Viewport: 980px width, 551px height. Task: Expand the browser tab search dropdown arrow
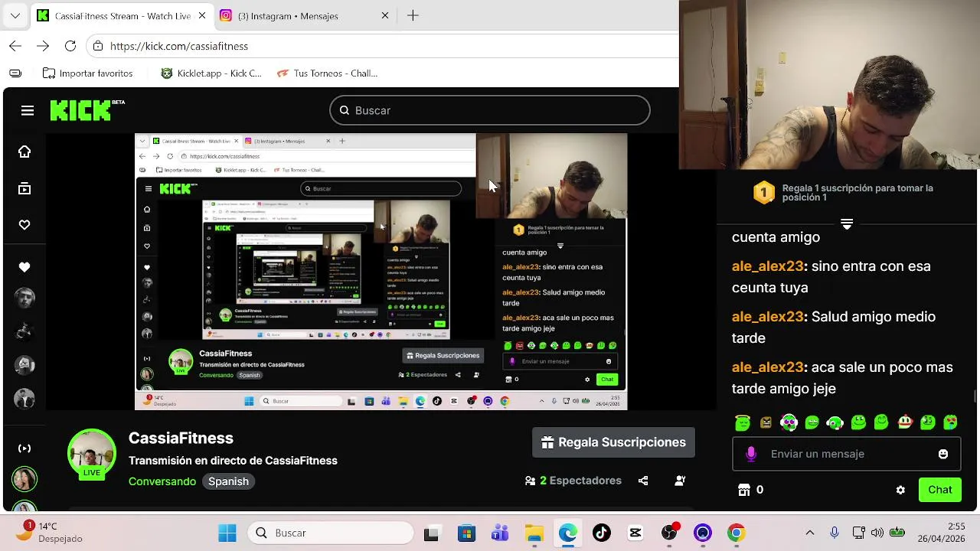[15, 15]
